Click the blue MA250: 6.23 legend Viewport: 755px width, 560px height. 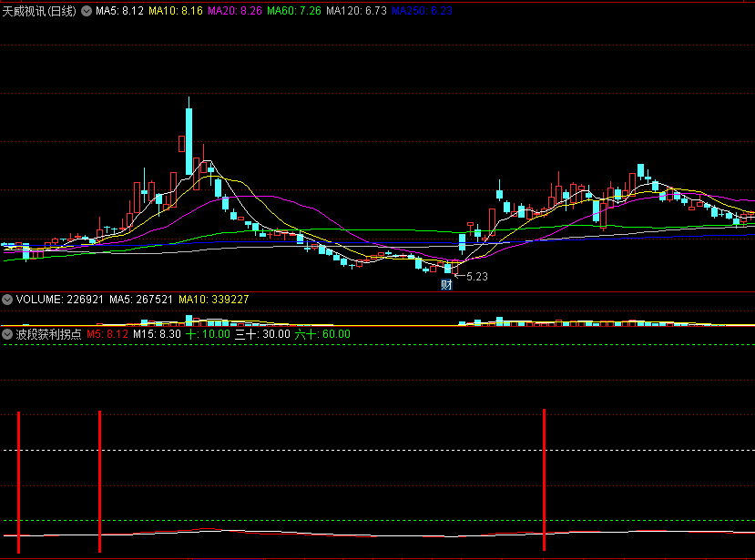tap(422, 11)
